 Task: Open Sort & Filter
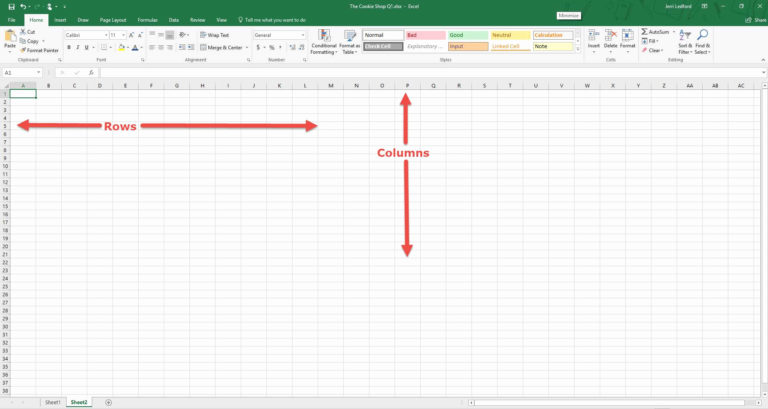click(685, 42)
